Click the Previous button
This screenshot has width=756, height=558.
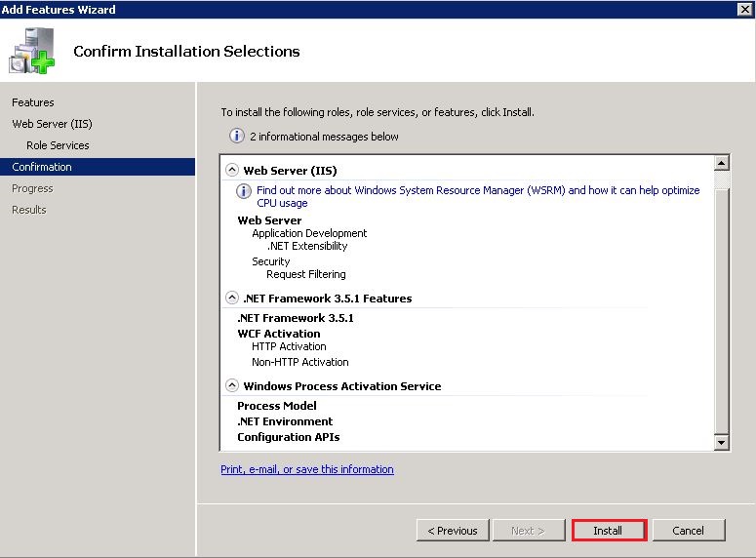tap(453, 531)
